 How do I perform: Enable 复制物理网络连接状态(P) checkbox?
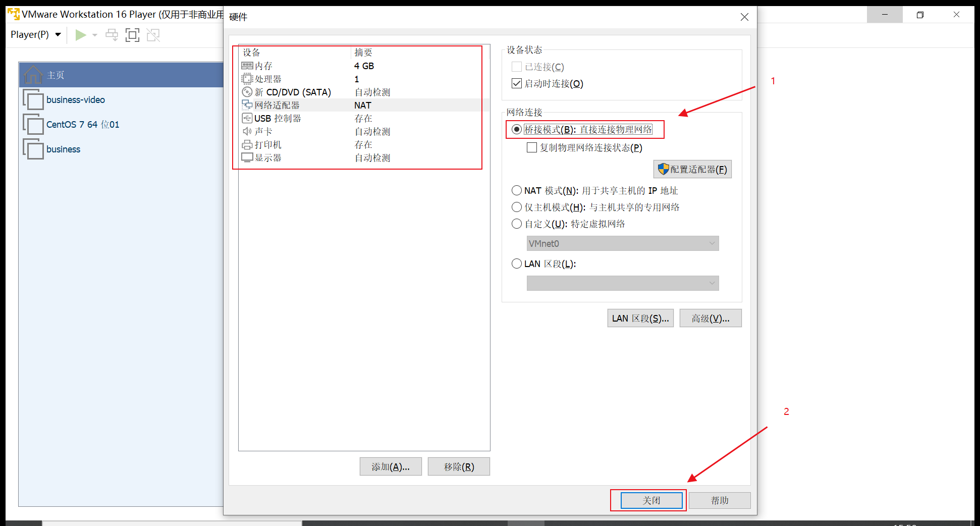(531, 147)
